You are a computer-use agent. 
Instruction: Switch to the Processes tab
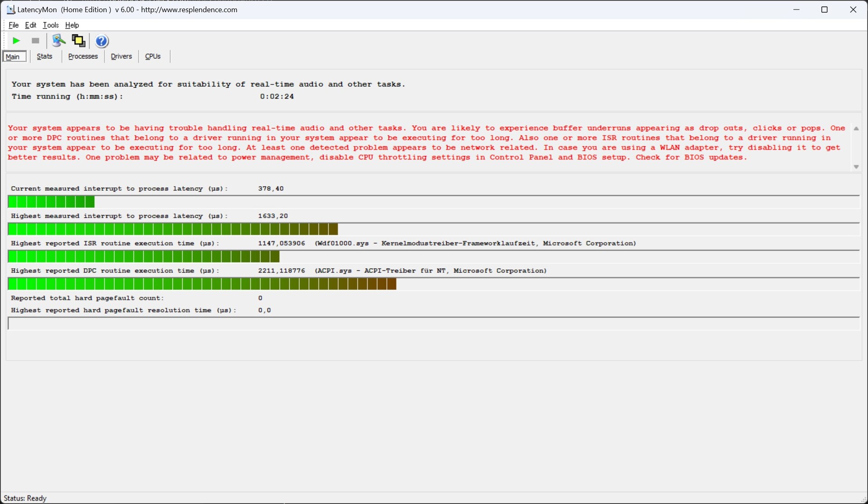coord(83,57)
